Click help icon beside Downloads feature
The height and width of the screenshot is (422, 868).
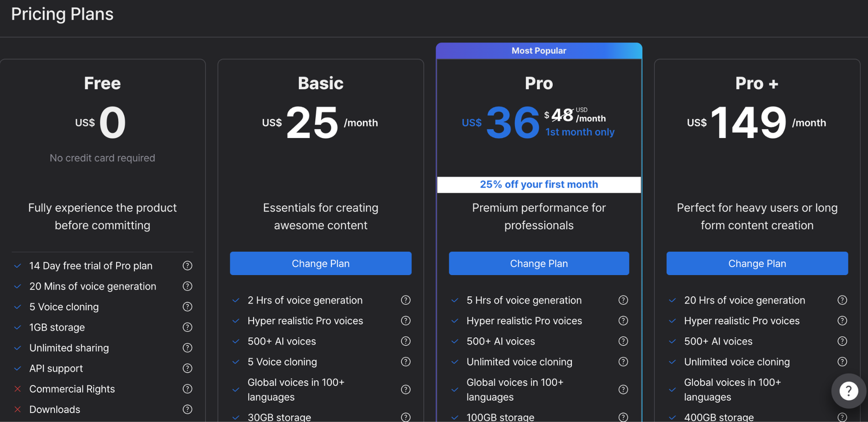pyautogui.click(x=187, y=410)
